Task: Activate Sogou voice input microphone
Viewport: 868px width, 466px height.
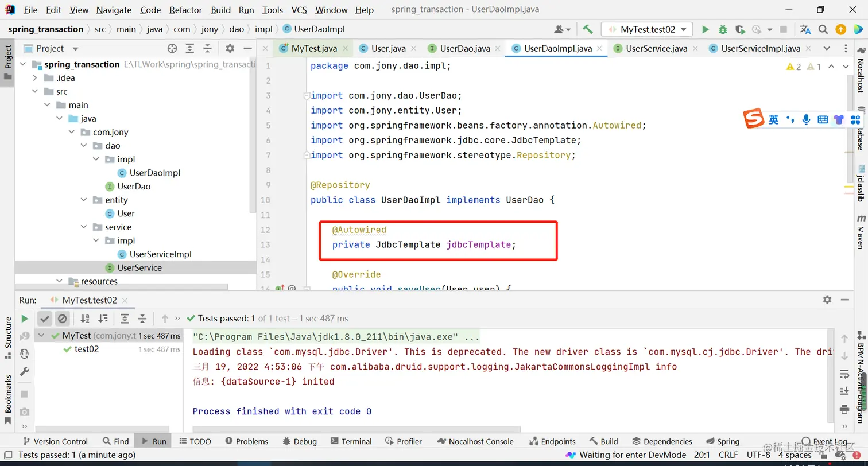Action: (x=807, y=119)
